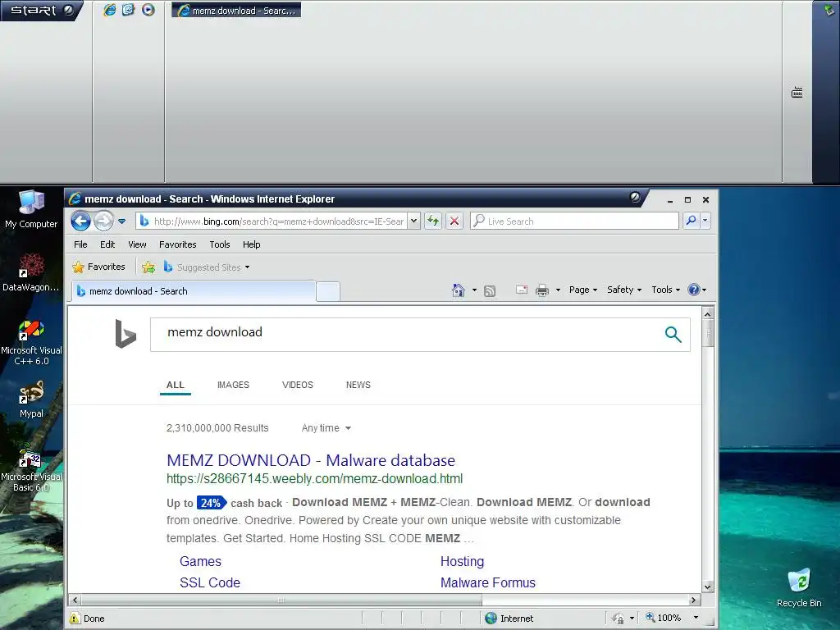
Task: Open MEMZ DOWNLOAD - Malware database result
Action: coord(311,460)
